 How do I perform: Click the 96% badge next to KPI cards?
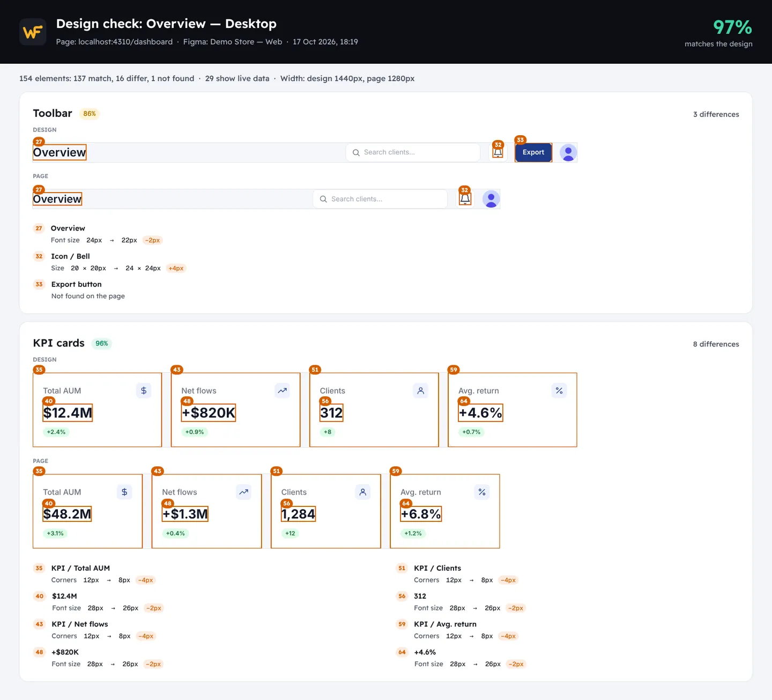tap(102, 343)
